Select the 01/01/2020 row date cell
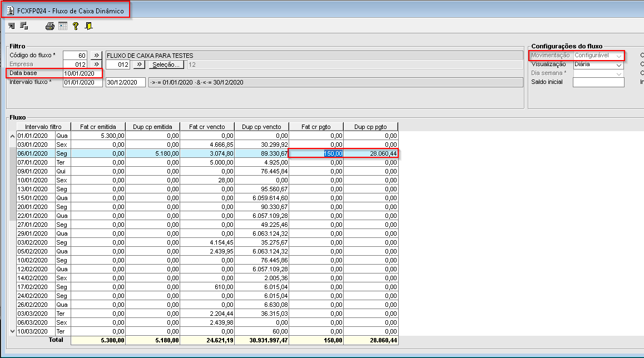The height and width of the screenshot is (358, 644). click(x=36, y=136)
